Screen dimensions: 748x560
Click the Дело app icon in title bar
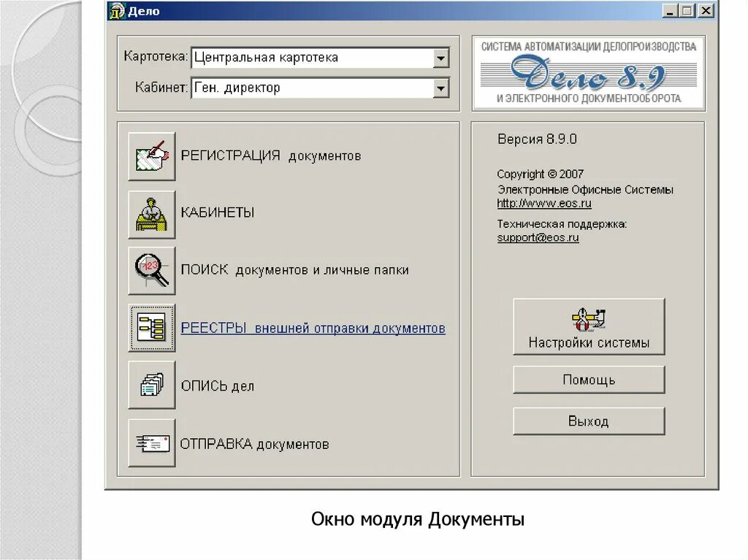(116, 11)
